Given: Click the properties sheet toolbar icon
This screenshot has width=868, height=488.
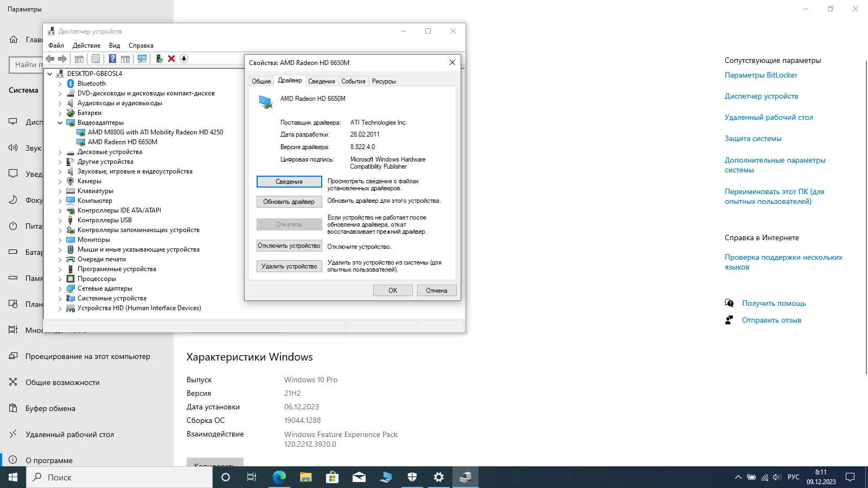Looking at the screenshot, I should (x=95, y=59).
